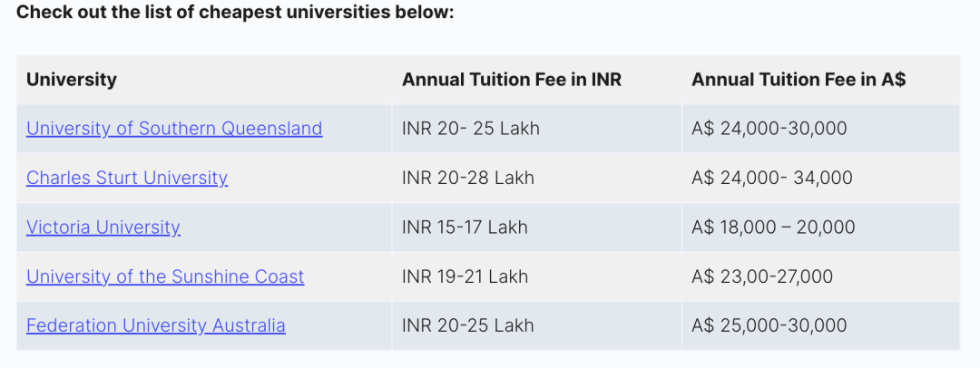The image size is (980, 368).
Task: Open the Victoria University link
Action: pos(103,228)
